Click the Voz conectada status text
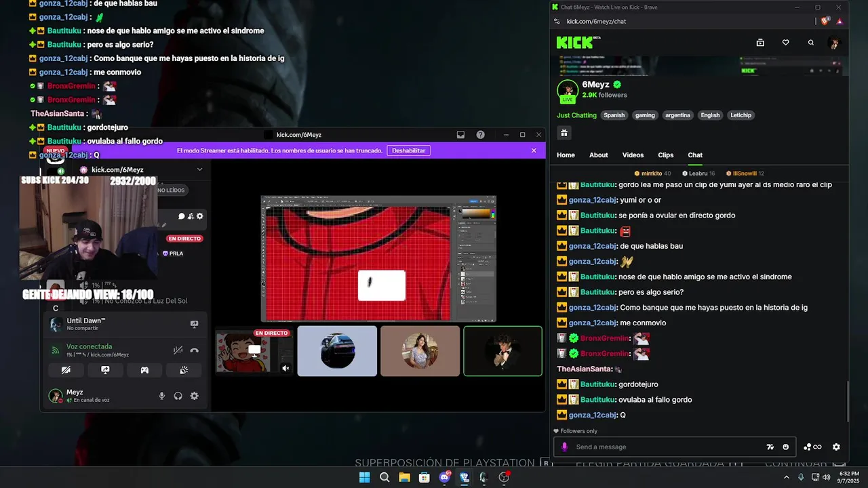Image resolution: width=868 pixels, height=488 pixels. click(x=89, y=346)
